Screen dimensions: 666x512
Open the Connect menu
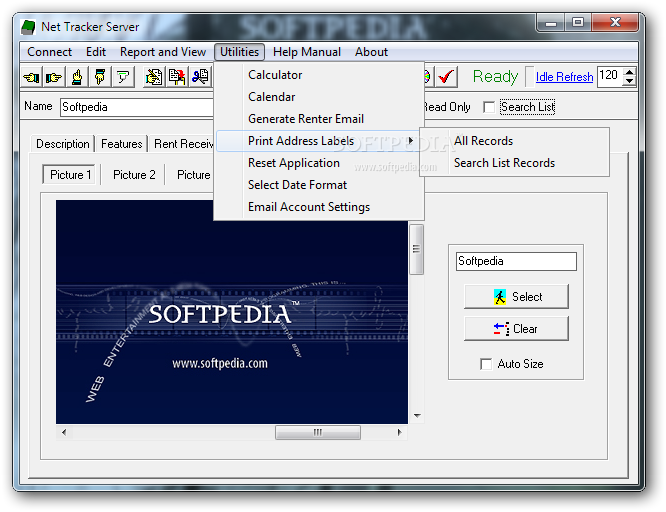pyautogui.click(x=49, y=52)
